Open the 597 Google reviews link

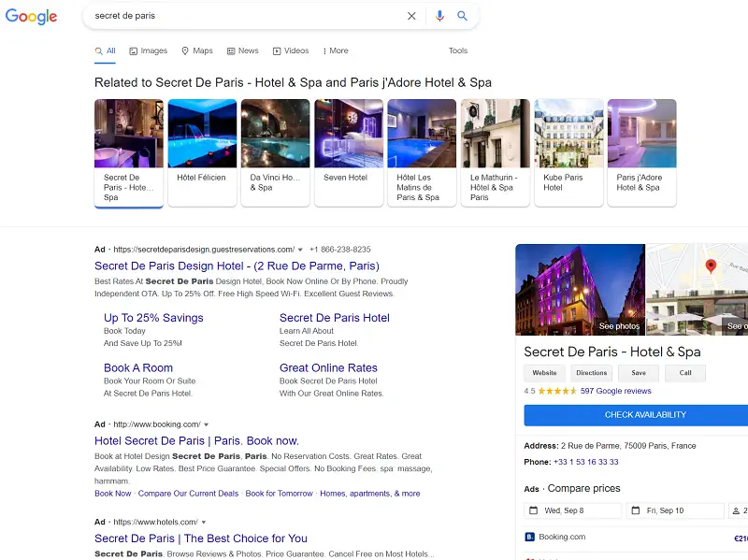[615, 391]
